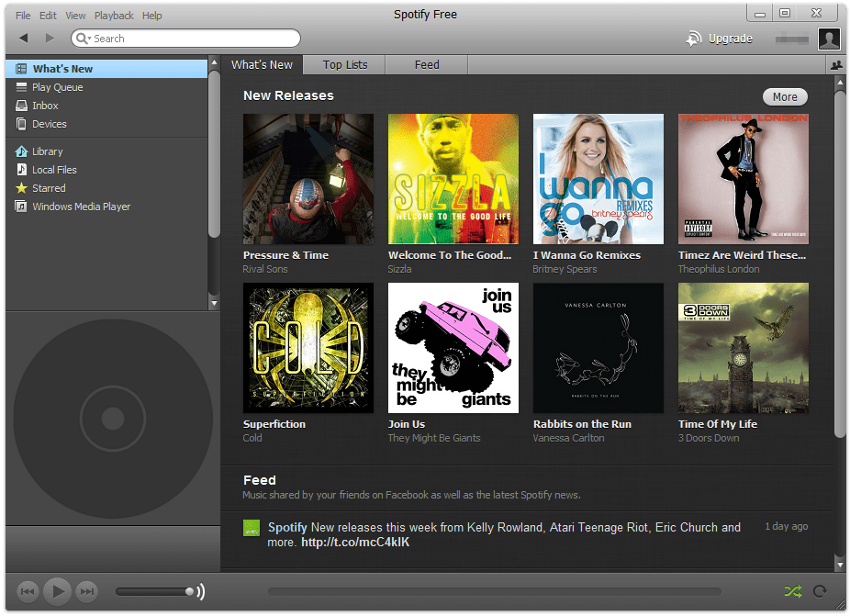
Task: Open the Playback menu
Action: 114,15
